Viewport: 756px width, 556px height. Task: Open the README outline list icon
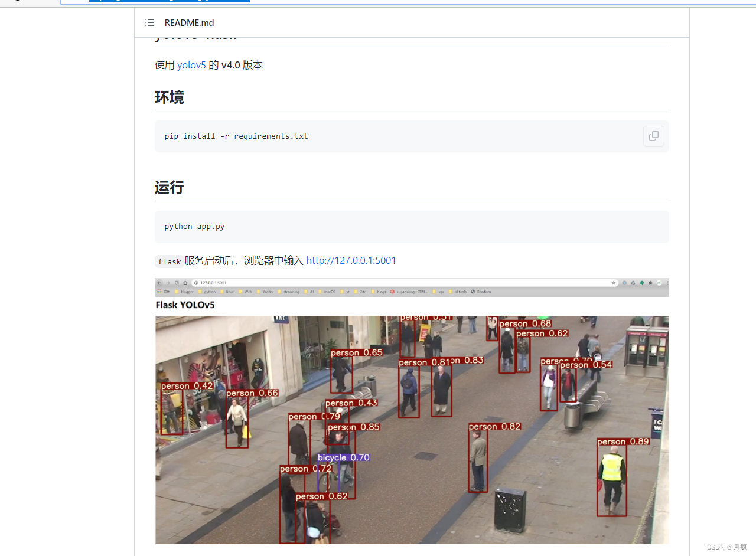coord(149,23)
